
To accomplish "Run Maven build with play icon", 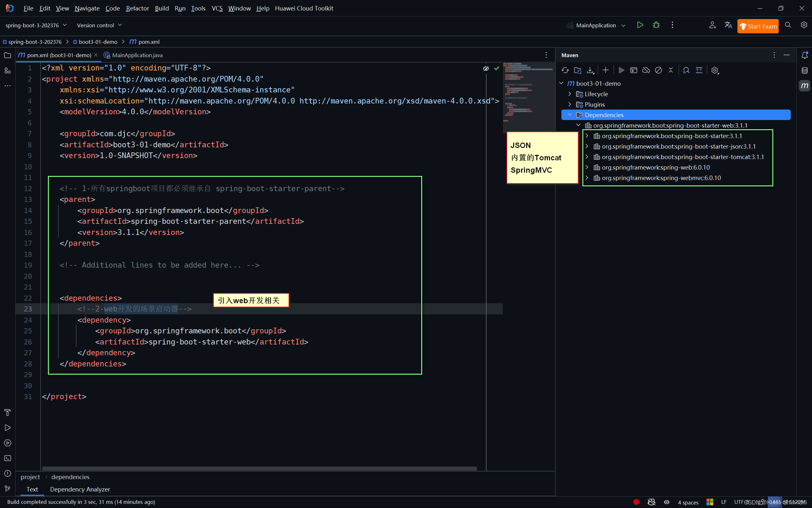I will pos(621,70).
